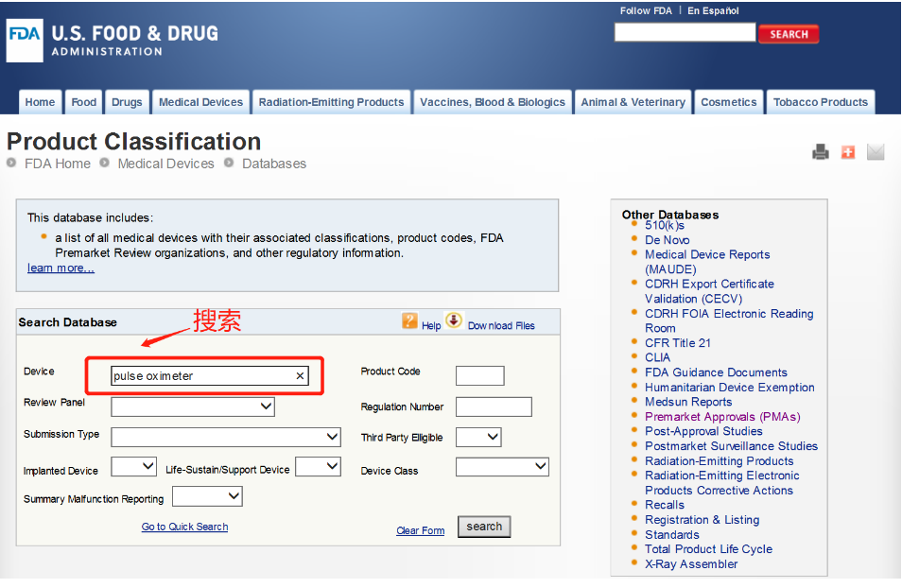Open the Implanted Device dropdown
The width and height of the screenshot is (902, 588).
pos(133,467)
